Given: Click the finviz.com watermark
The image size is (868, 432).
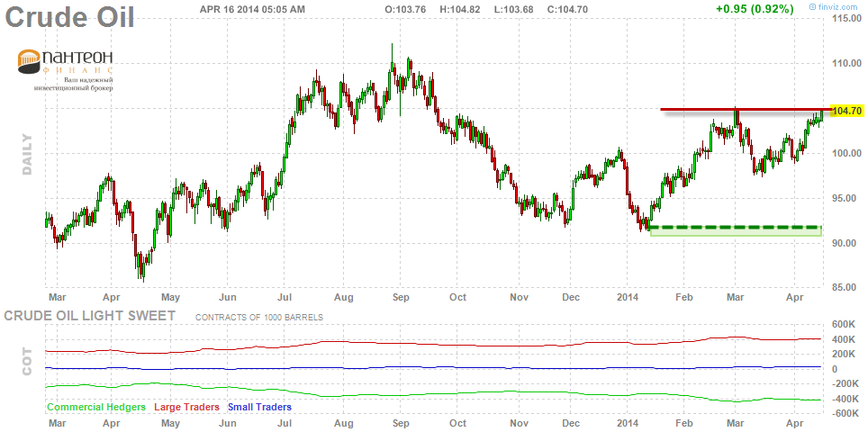Looking at the screenshot, I should 841,8.
